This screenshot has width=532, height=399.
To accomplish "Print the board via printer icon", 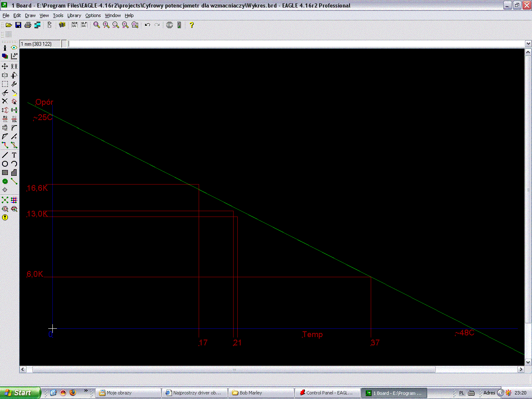I will pyautogui.click(x=28, y=25).
